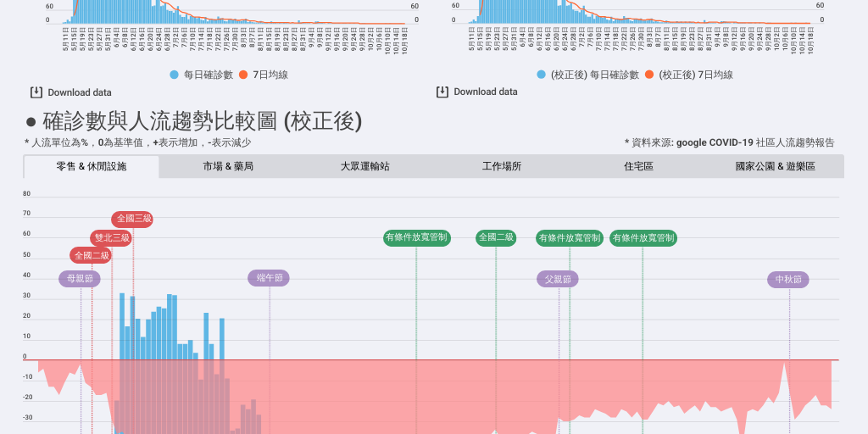Select the purple 父親節 event label
Image resolution: width=868 pixels, height=434 pixels.
[x=558, y=279]
